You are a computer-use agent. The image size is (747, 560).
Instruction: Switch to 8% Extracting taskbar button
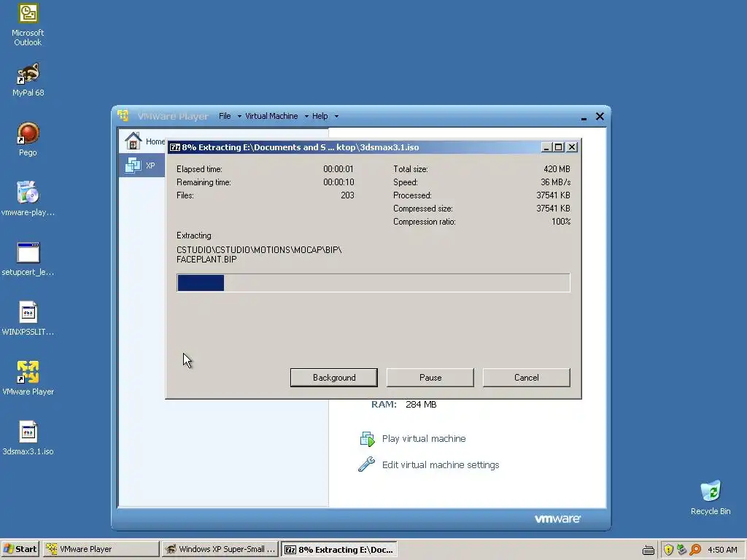[x=338, y=549]
